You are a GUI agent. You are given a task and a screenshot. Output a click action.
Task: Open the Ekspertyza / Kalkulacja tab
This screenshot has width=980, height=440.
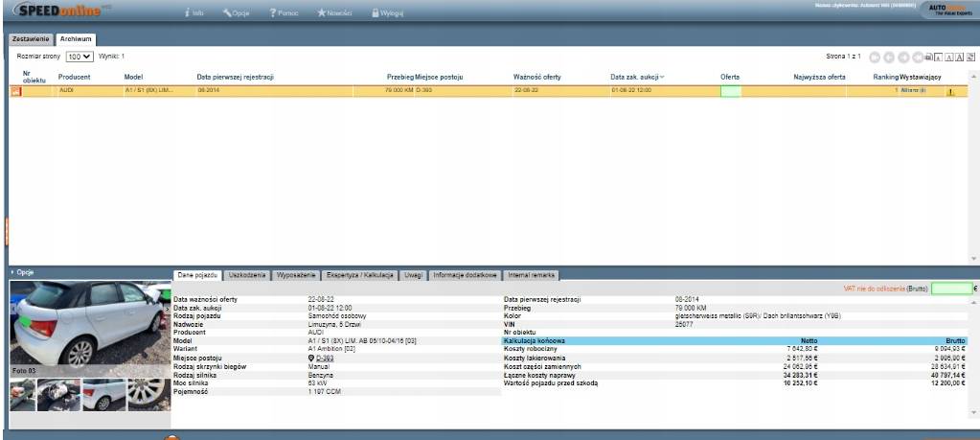tap(359, 275)
